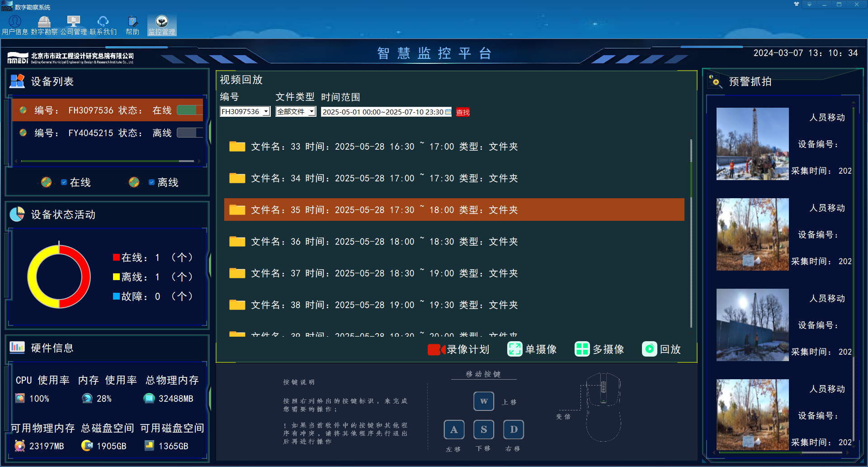Expand the 全部文件 file type dropdown
Image resolution: width=868 pixels, height=467 pixels.
pos(311,111)
